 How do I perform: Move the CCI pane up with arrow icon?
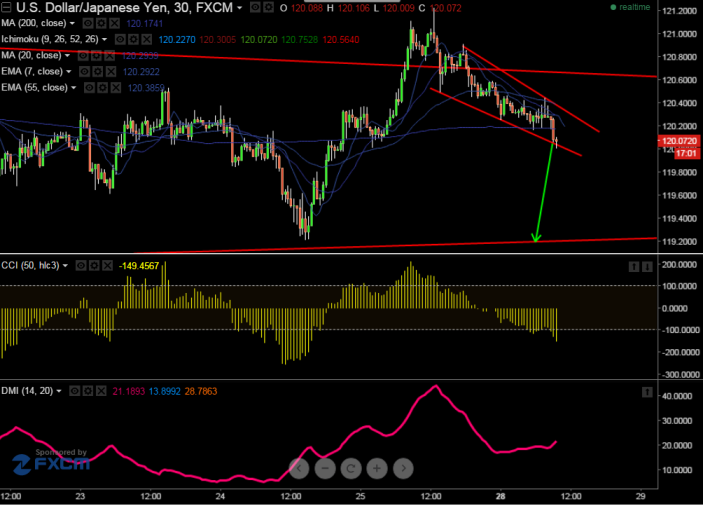[x=634, y=267]
